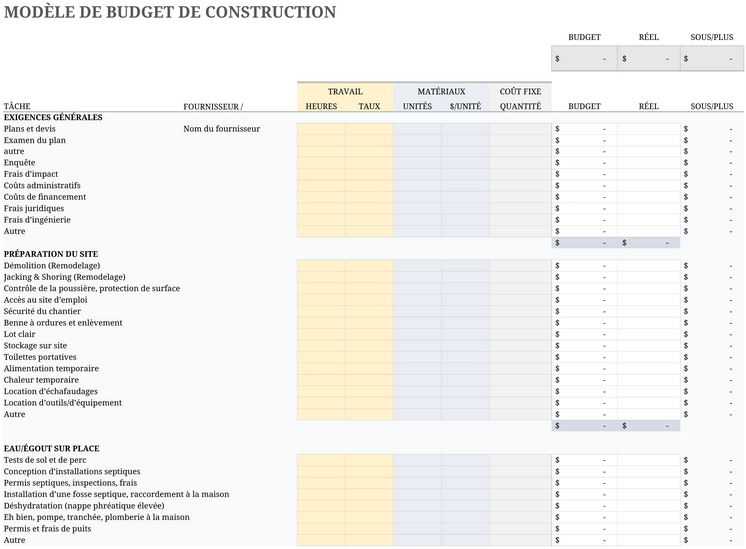This screenshot has width=746, height=549.
Task: Select the top summary RÉEL total cell
Action: (x=648, y=59)
